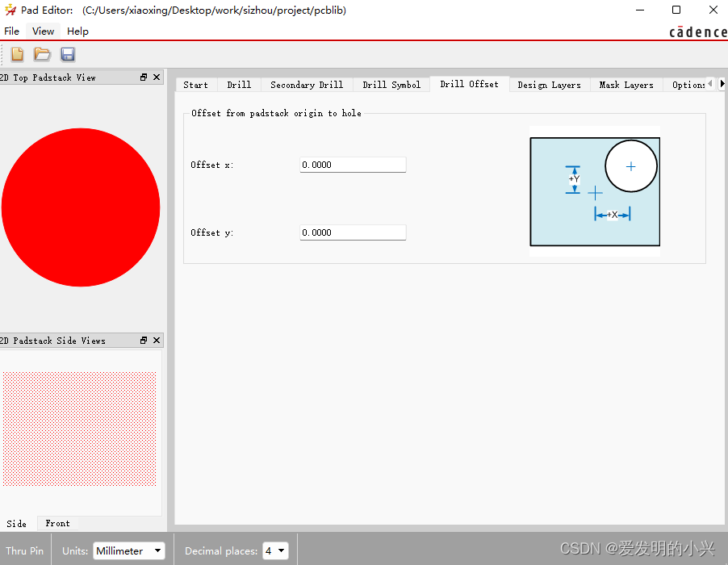Click the red pad in Top Padstack View
This screenshot has width=728, height=565.
(81, 207)
